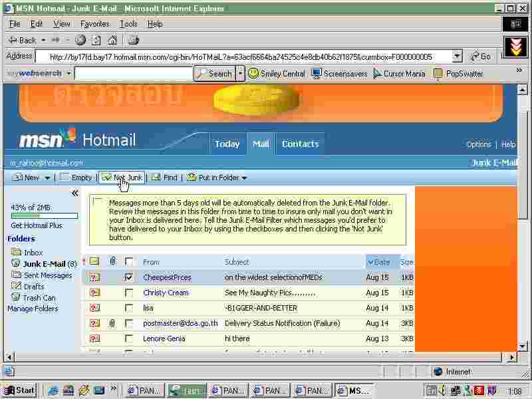Check the Christy Cream message checkbox
Image resolution: width=532 pixels, height=399 pixels.
pos(129,293)
